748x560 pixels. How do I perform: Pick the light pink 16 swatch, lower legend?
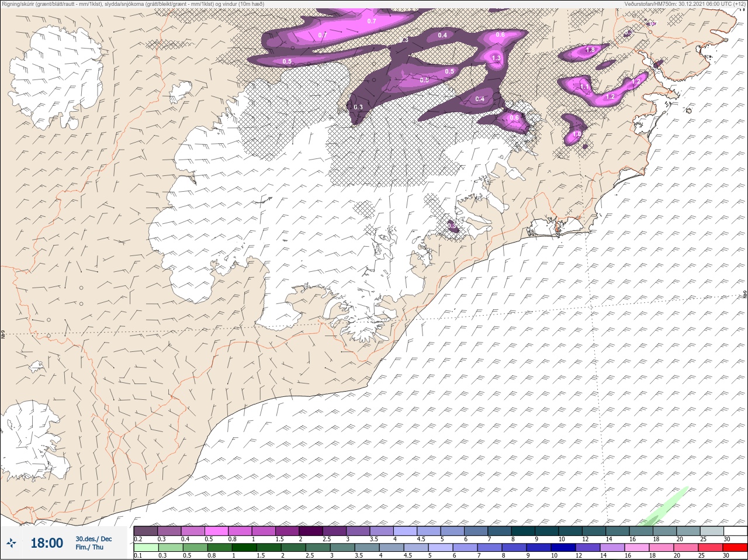click(636, 548)
